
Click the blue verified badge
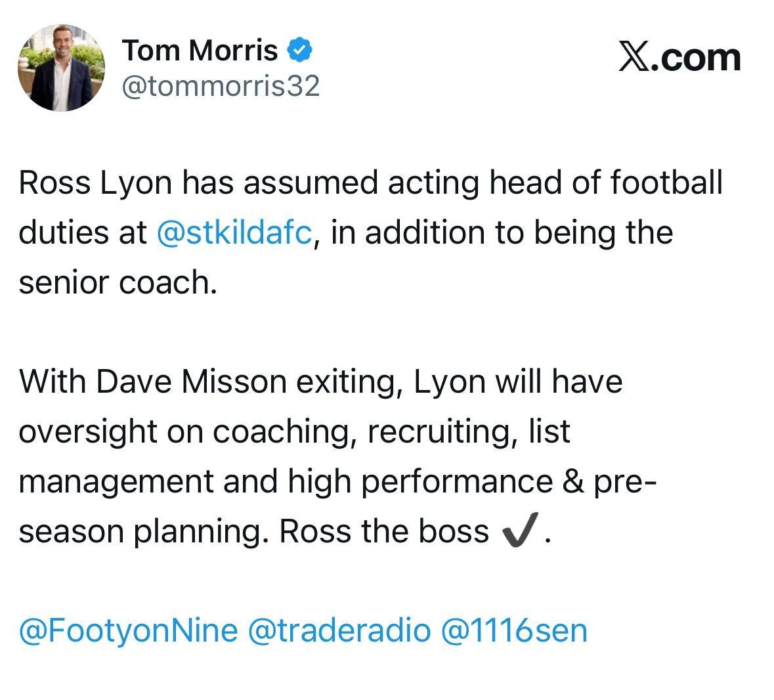point(299,51)
